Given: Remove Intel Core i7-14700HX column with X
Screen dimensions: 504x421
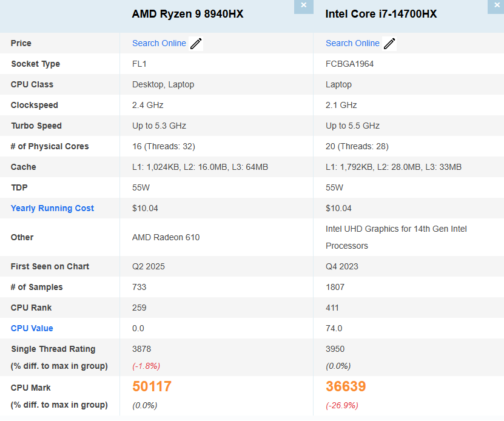Looking at the screenshot, I should [x=496, y=6].
